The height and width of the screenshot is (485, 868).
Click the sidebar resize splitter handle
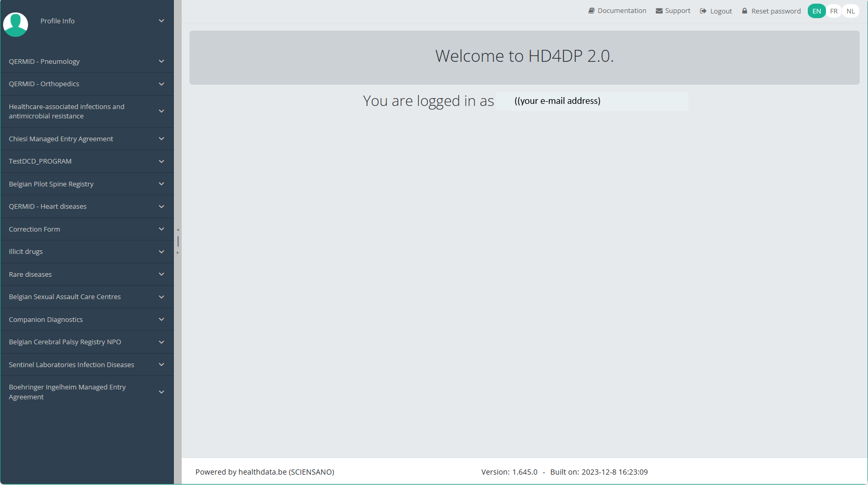pyautogui.click(x=178, y=241)
